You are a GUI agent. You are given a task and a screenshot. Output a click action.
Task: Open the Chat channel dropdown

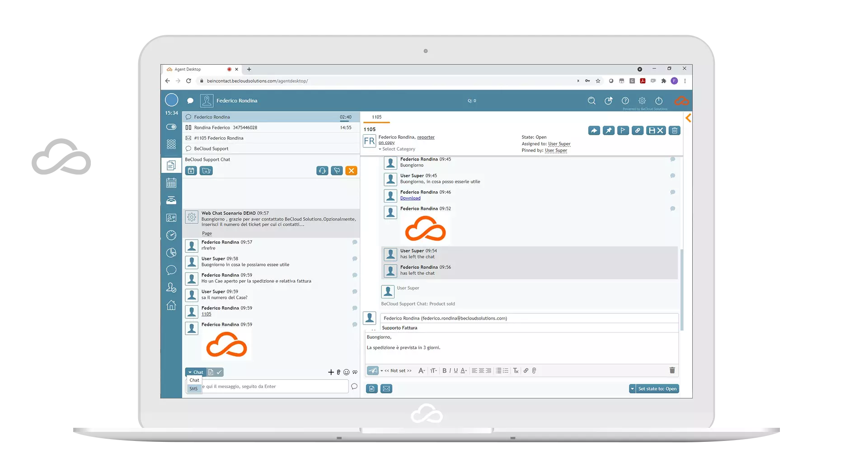click(x=196, y=372)
